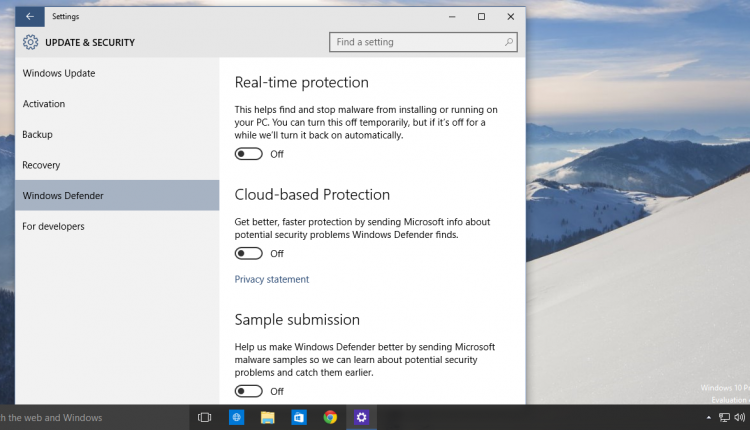Click the taskbar web and Windows search box

click(x=93, y=418)
